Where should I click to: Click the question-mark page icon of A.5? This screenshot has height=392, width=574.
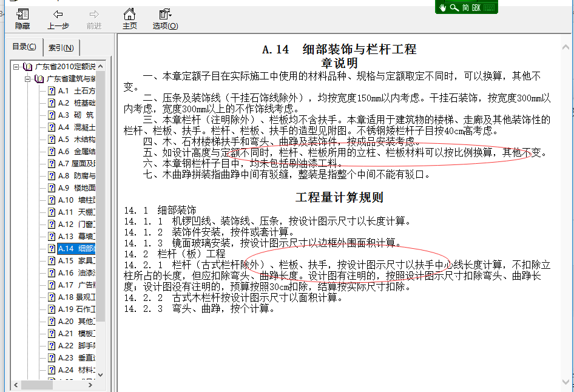52,139
